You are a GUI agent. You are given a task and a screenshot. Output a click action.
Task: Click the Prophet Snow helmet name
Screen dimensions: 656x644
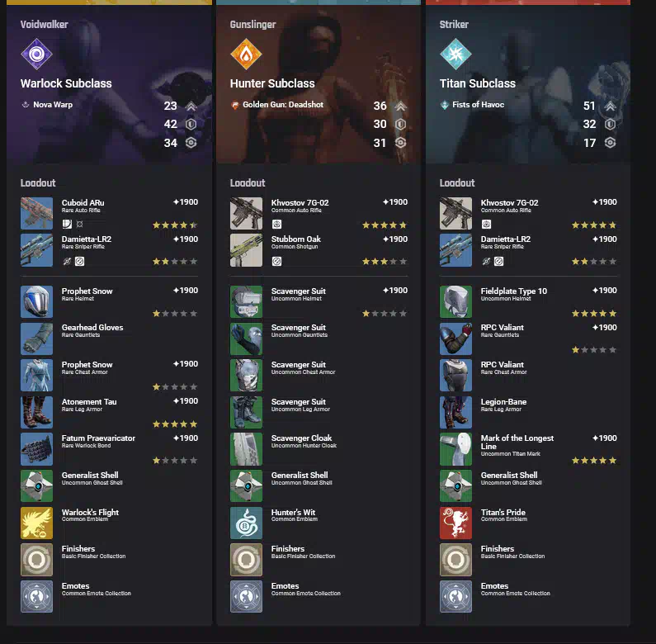87,291
